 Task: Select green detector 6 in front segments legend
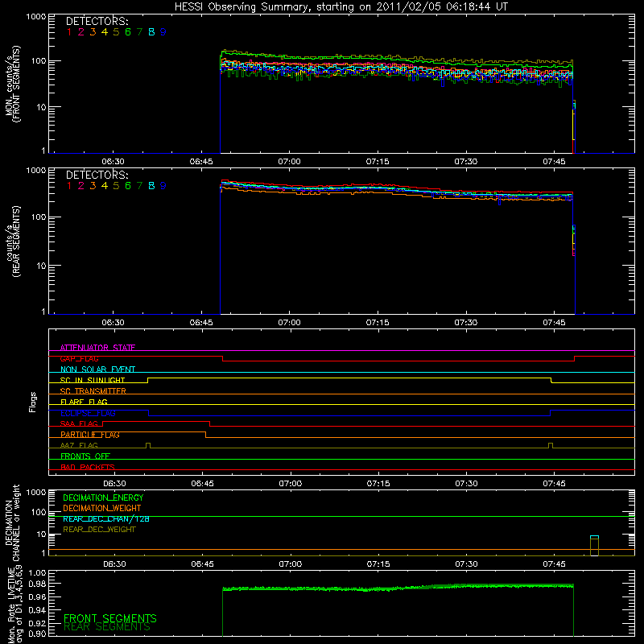pyautogui.click(x=128, y=32)
